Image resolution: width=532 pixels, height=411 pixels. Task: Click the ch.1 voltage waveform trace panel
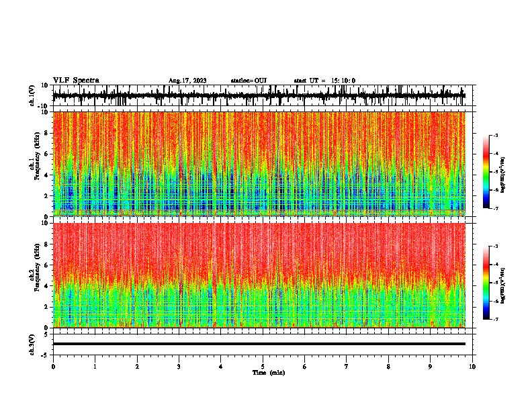click(264, 95)
